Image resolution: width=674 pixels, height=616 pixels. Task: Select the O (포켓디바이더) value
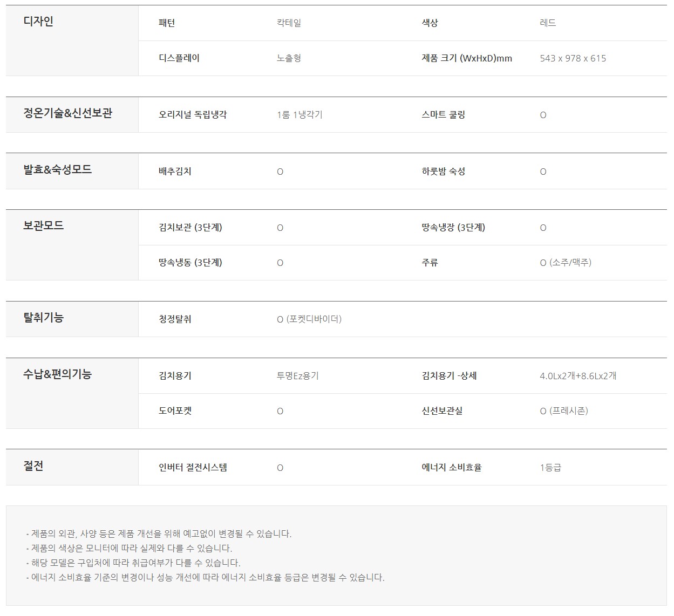[309, 319]
